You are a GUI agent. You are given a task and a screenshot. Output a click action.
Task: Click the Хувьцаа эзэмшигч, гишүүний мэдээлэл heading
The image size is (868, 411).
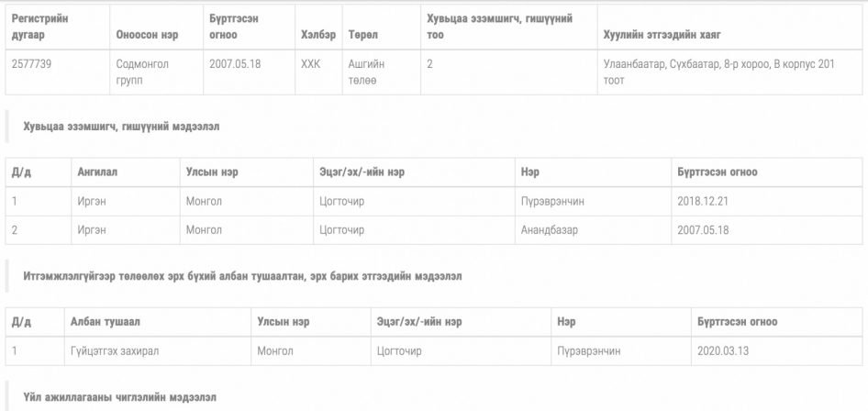121,126
